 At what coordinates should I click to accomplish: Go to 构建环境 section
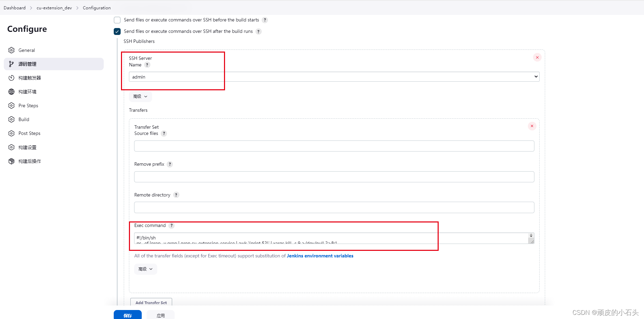pos(54,92)
